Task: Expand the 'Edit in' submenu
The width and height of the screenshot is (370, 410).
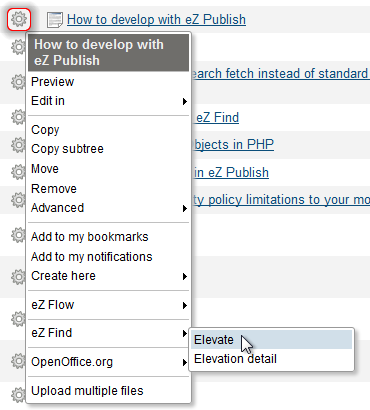Action: 108,101
